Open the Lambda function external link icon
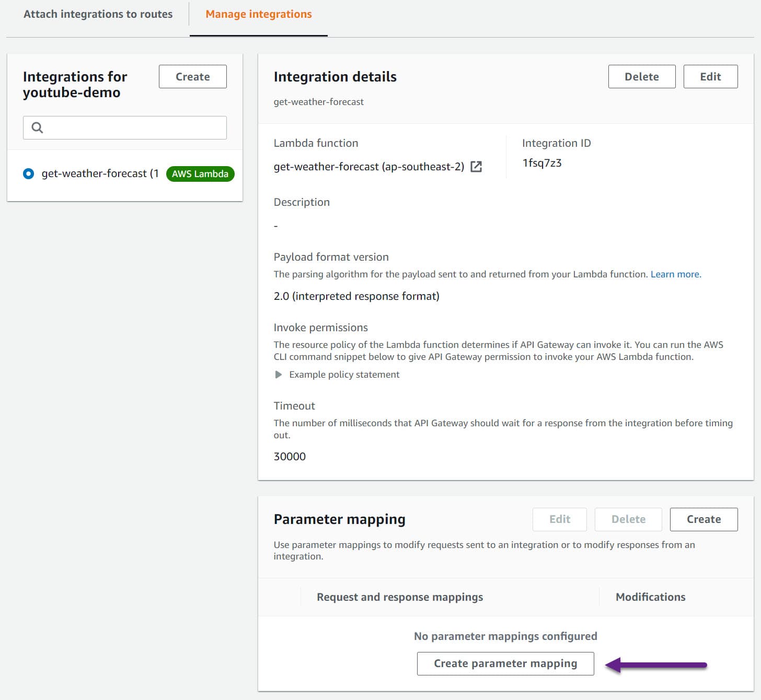 click(x=476, y=167)
